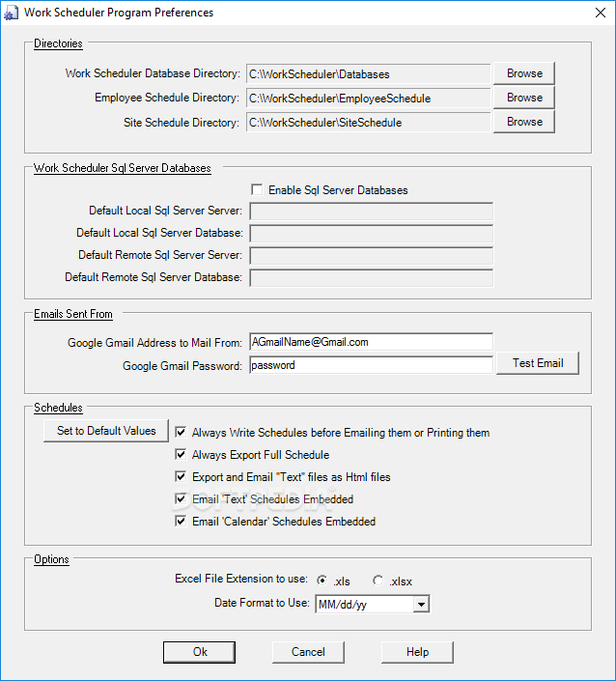Browse for Employee Schedule Directory
This screenshot has width=616, height=681.
point(524,98)
